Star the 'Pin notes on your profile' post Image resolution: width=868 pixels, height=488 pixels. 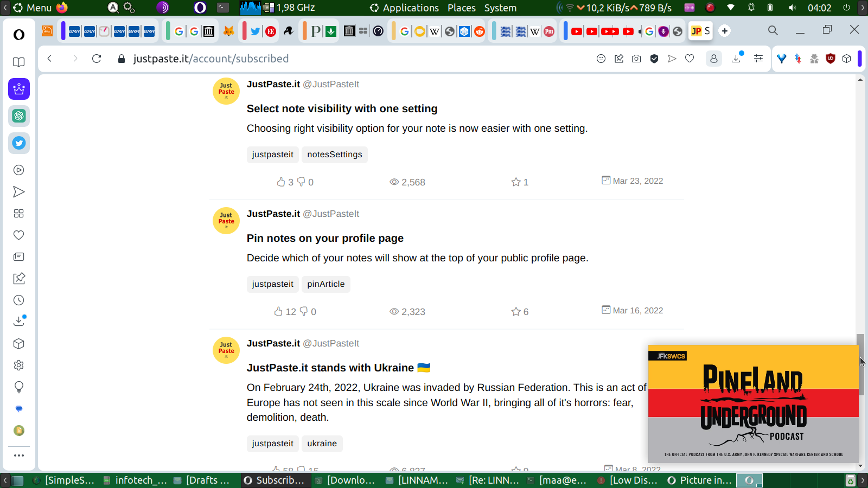[x=516, y=312]
